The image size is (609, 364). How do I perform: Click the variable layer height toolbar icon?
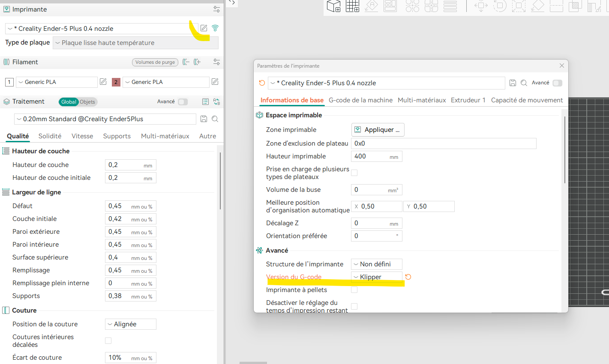[450, 6]
